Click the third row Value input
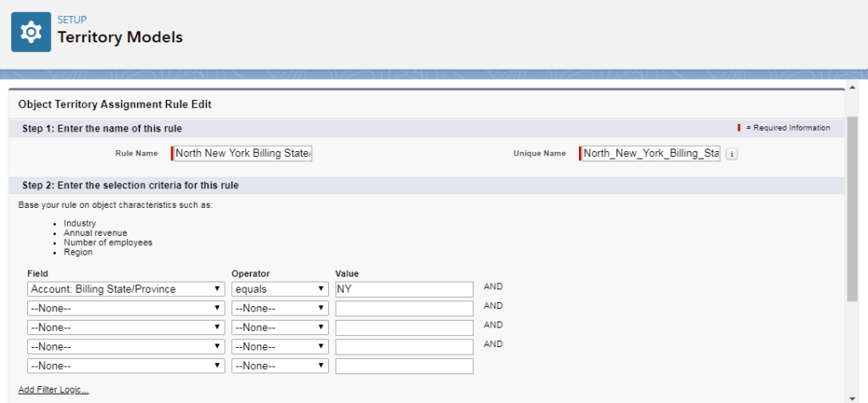 [403, 327]
